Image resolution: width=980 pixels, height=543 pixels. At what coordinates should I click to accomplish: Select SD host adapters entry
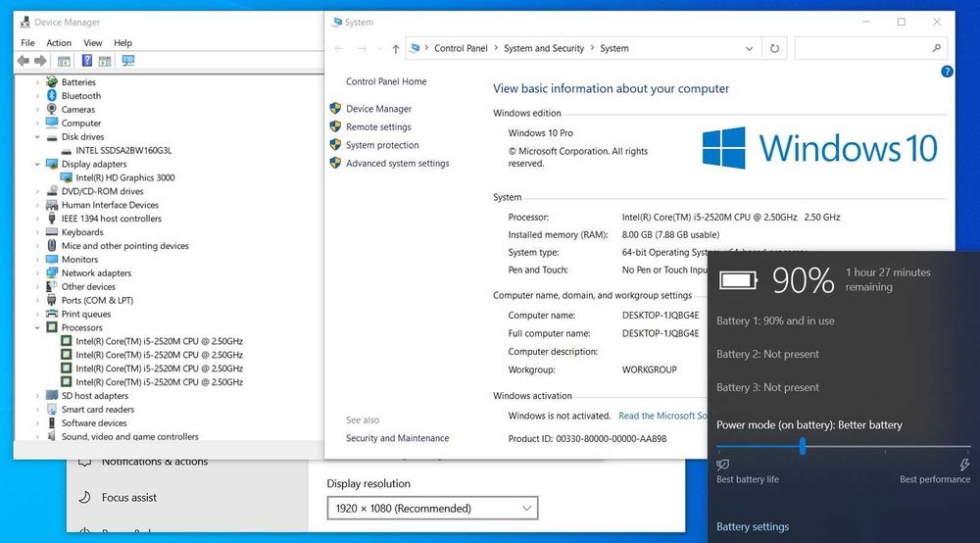[94, 396]
